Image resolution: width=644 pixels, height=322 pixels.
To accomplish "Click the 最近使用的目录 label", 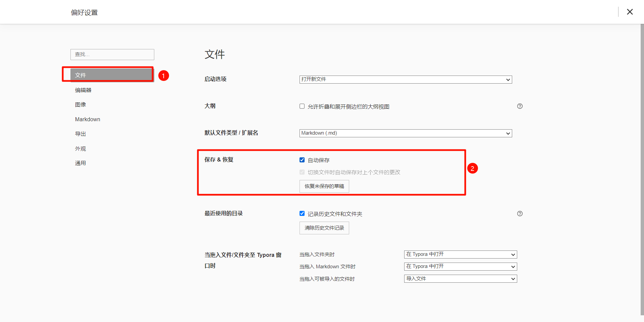I will click(x=224, y=213).
